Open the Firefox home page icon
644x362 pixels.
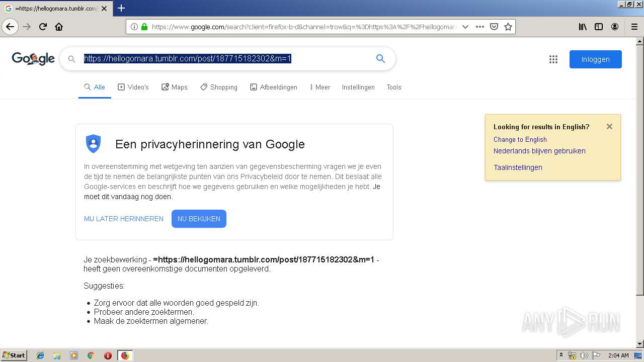(x=59, y=27)
